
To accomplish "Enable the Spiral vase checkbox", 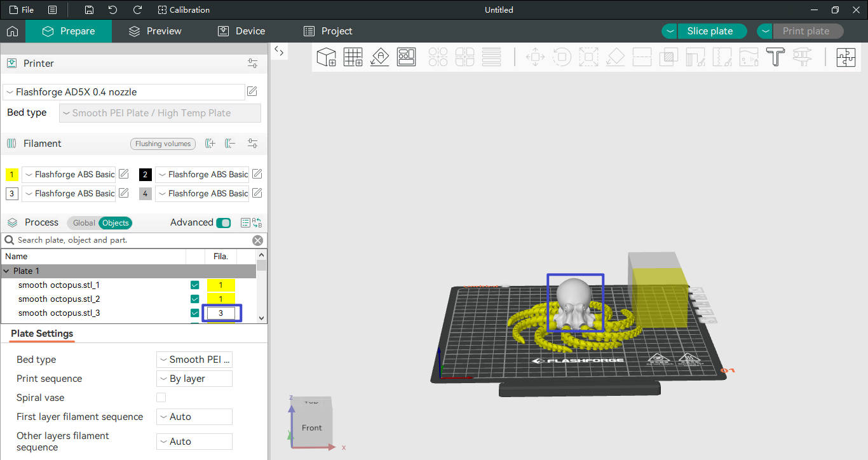I will click(161, 398).
